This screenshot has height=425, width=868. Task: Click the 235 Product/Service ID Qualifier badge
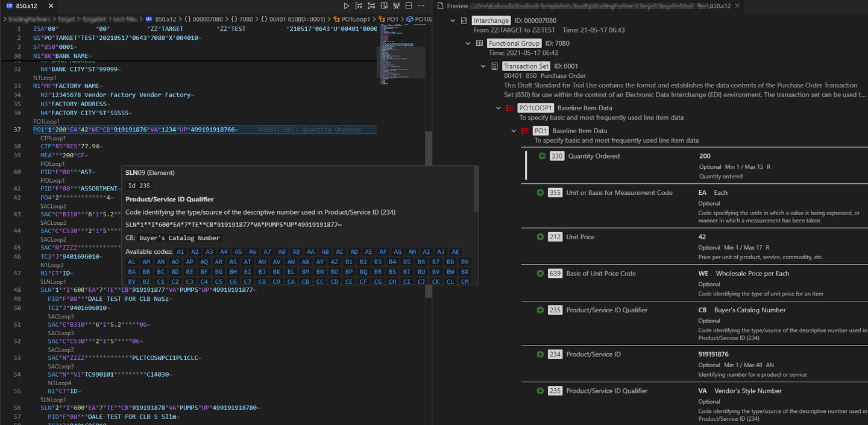point(555,310)
